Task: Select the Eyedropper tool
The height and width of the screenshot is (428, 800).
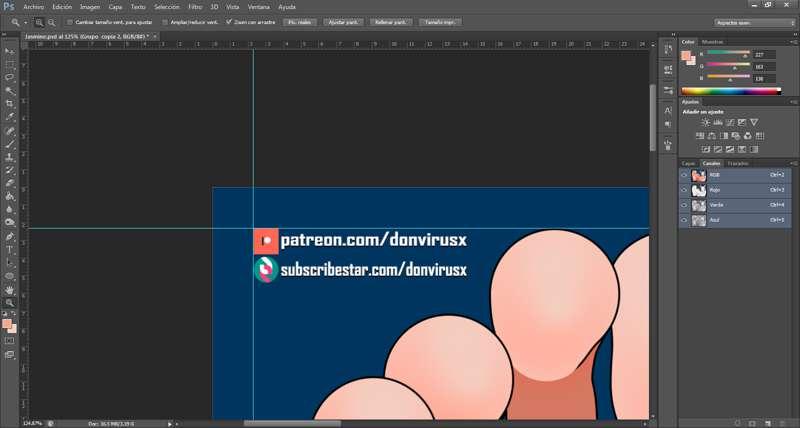Action: click(x=10, y=117)
